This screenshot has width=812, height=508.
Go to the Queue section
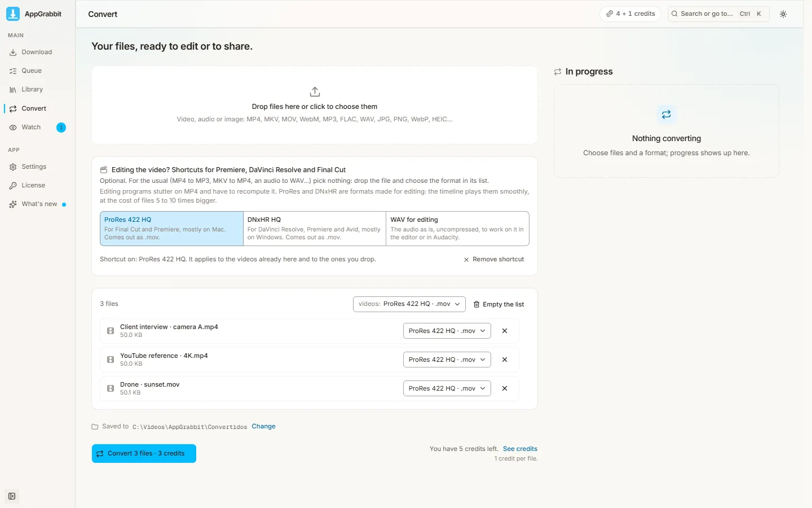(x=37, y=71)
